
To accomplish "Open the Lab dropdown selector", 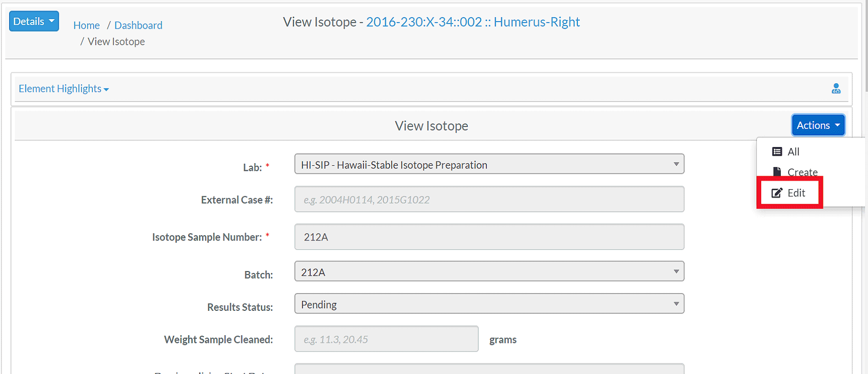I will coord(489,164).
